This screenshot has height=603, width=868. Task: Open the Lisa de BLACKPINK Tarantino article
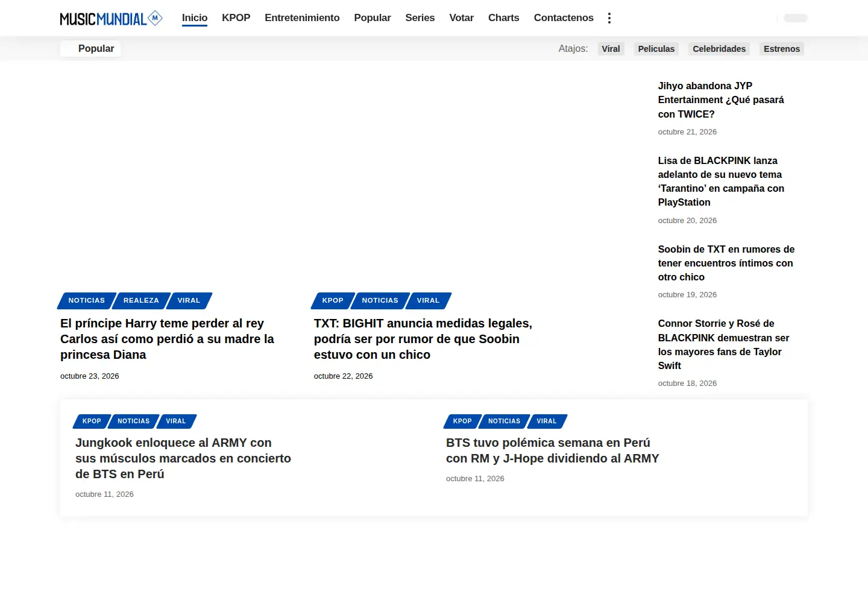tap(721, 182)
